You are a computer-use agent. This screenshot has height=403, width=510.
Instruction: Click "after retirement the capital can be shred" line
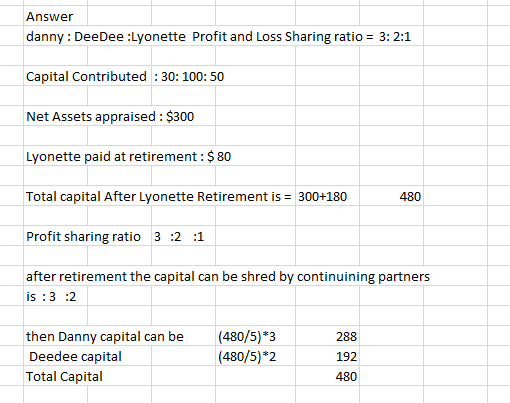click(228, 277)
